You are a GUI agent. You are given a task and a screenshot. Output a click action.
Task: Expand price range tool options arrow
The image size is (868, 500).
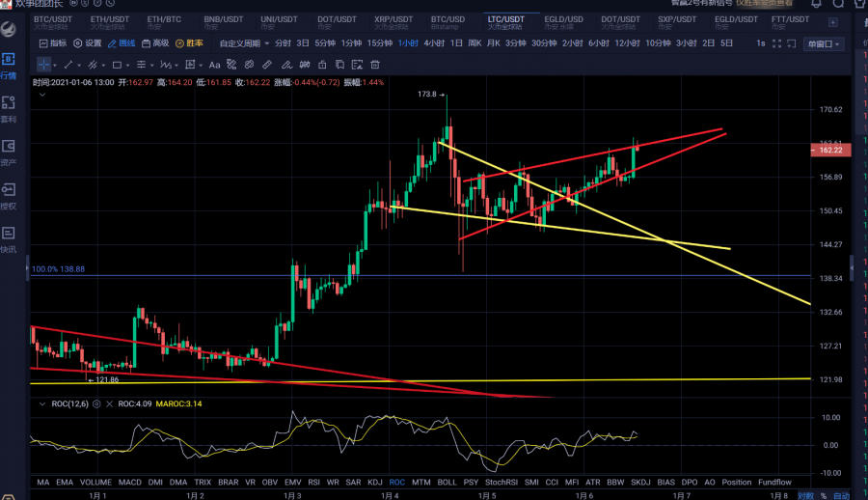click(x=201, y=66)
